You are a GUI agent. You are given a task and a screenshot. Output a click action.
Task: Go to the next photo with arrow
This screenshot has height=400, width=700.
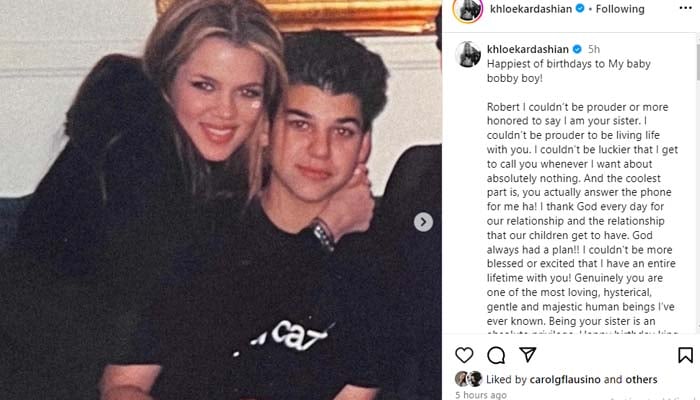(423, 222)
